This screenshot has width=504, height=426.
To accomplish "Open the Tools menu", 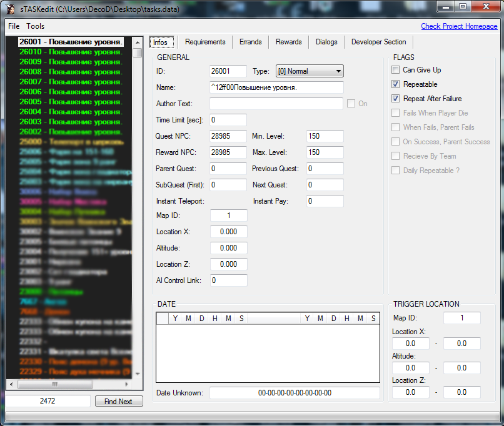I will click(x=36, y=26).
